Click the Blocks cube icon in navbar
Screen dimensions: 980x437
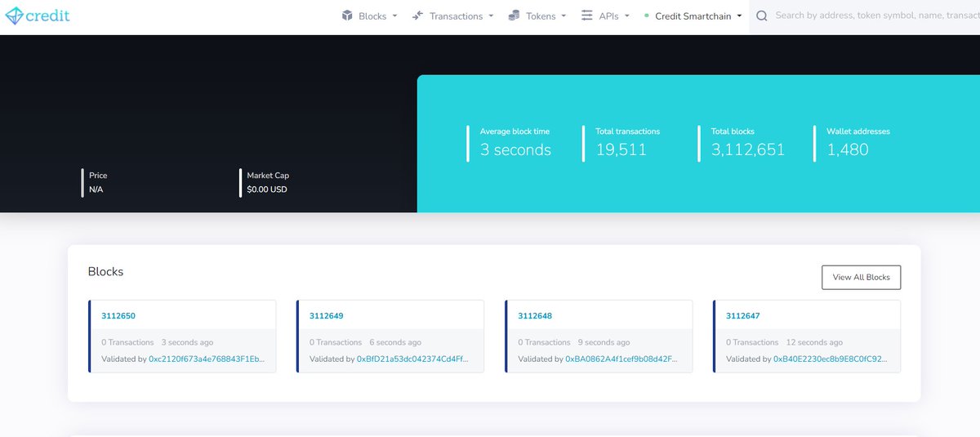click(347, 16)
